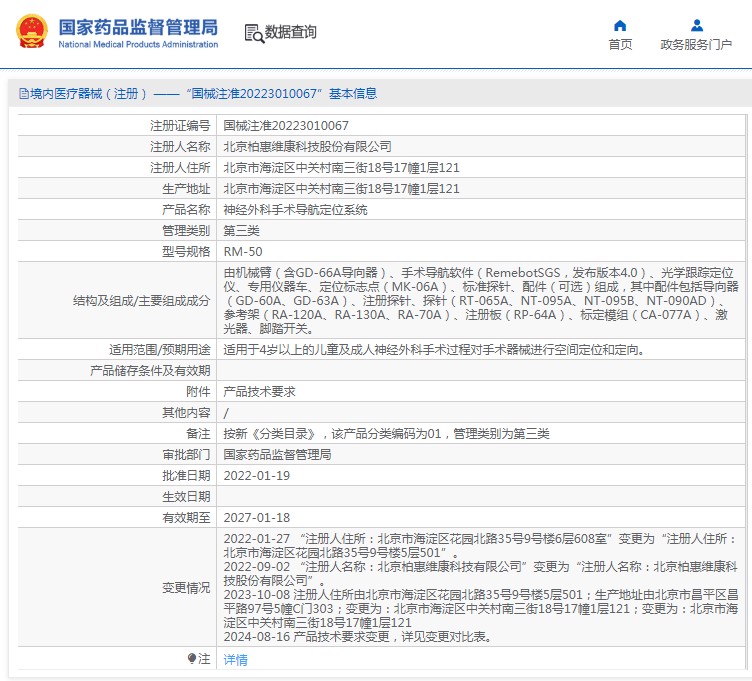Open the 详情 details link

tap(235, 660)
